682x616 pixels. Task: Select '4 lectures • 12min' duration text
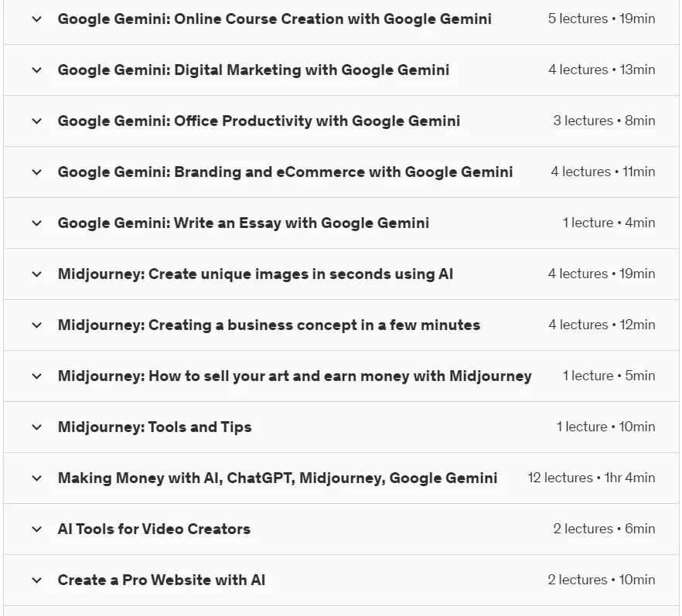pos(602,325)
